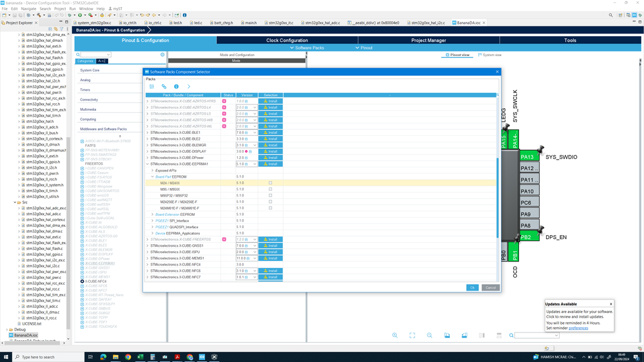Install the X-CUBE-DISPLAY pack
The width and height of the screenshot is (644, 362).
[270, 151]
